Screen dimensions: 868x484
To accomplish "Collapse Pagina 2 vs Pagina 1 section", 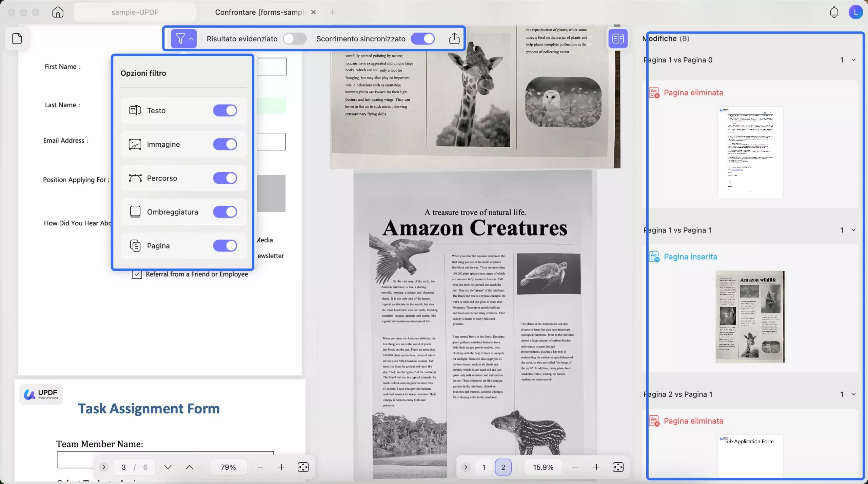I will [x=853, y=394].
